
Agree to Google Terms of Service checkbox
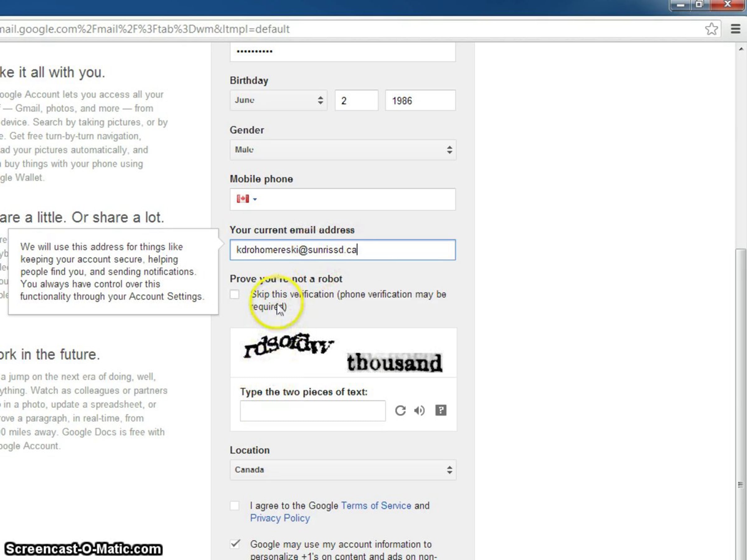coord(235,506)
